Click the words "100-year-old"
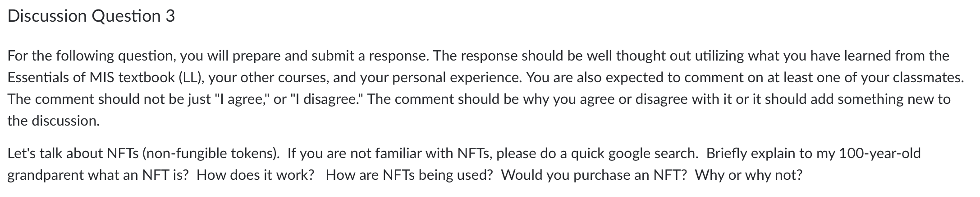 879,154
